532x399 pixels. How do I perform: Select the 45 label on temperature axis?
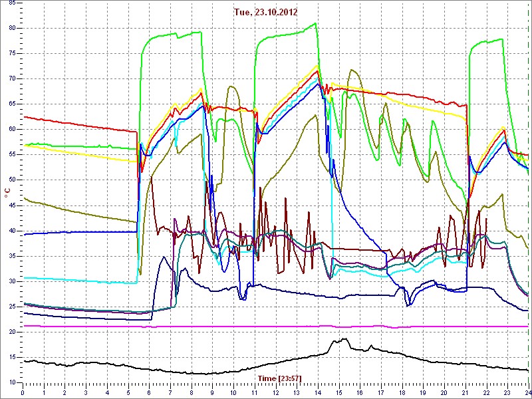[x=12, y=205]
